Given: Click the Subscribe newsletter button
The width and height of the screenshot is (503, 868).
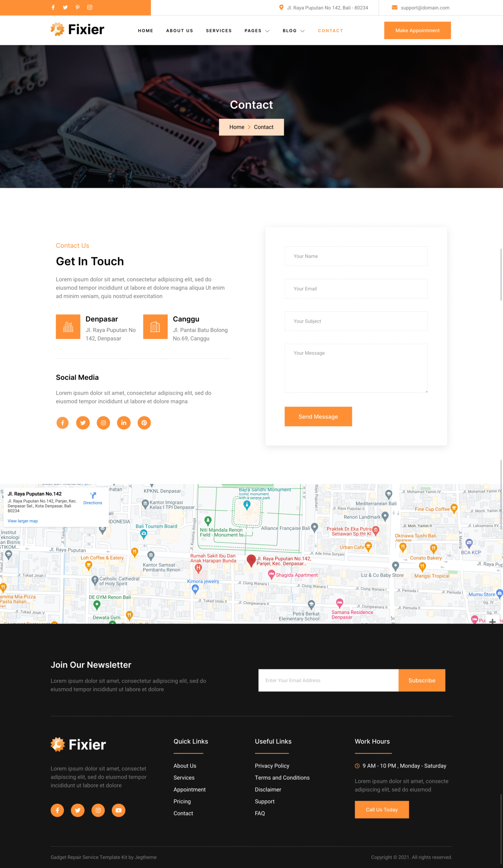Looking at the screenshot, I should coord(421,680).
